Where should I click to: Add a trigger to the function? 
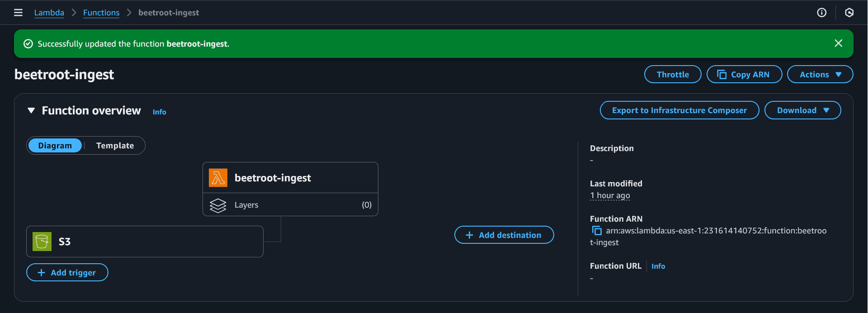tap(67, 272)
